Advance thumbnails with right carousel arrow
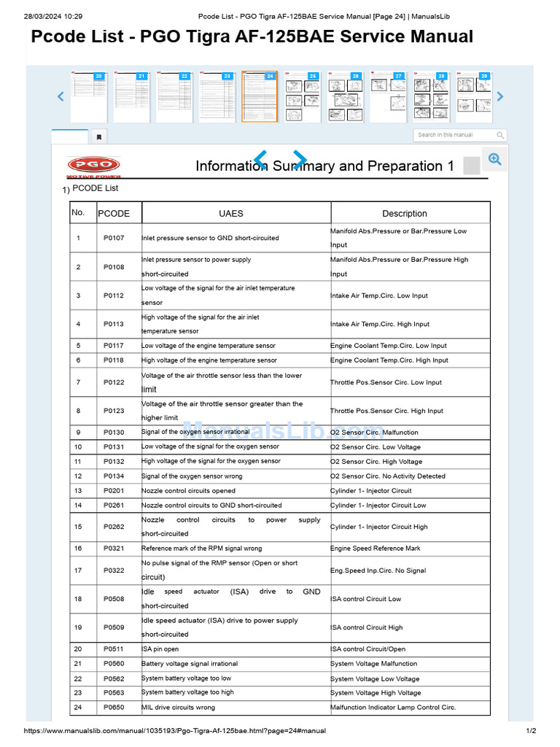The image size is (560, 747). (500, 97)
